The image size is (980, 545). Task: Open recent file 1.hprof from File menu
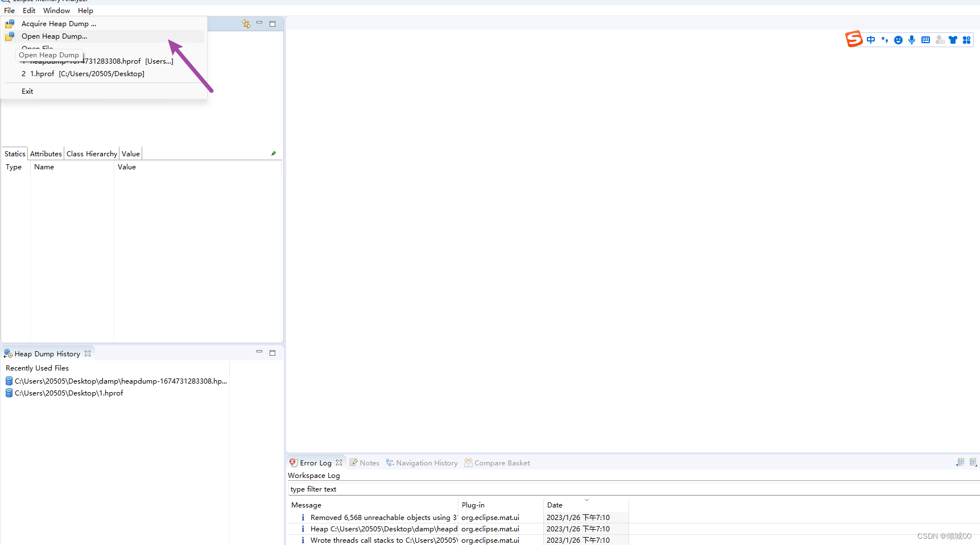click(83, 74)
